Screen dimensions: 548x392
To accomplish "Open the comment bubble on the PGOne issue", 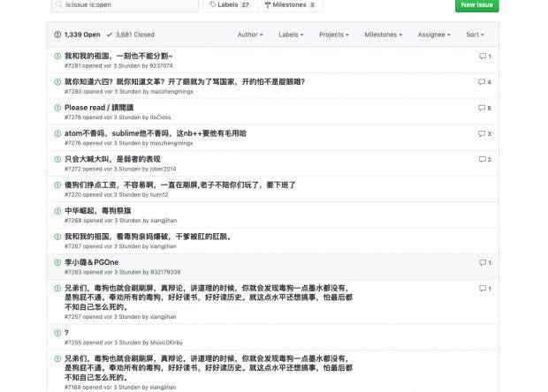I will tap(485, 263).
